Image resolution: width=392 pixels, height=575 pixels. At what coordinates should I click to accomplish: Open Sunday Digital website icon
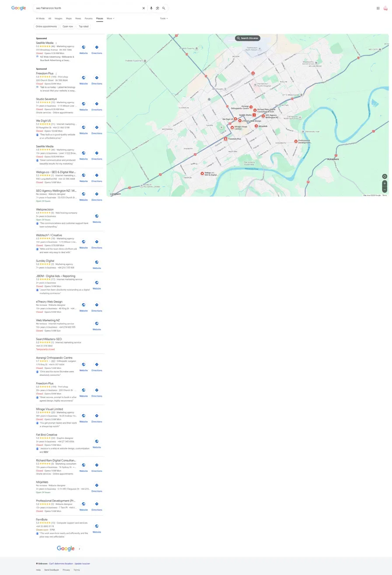click(x=97, y=262)
